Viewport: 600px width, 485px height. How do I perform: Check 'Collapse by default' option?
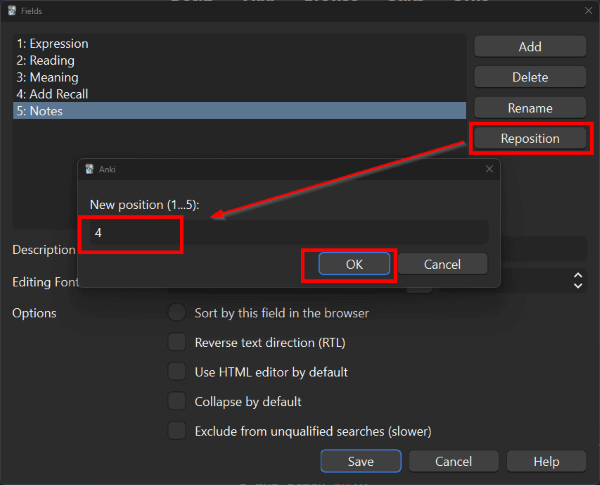click(177, 401)
